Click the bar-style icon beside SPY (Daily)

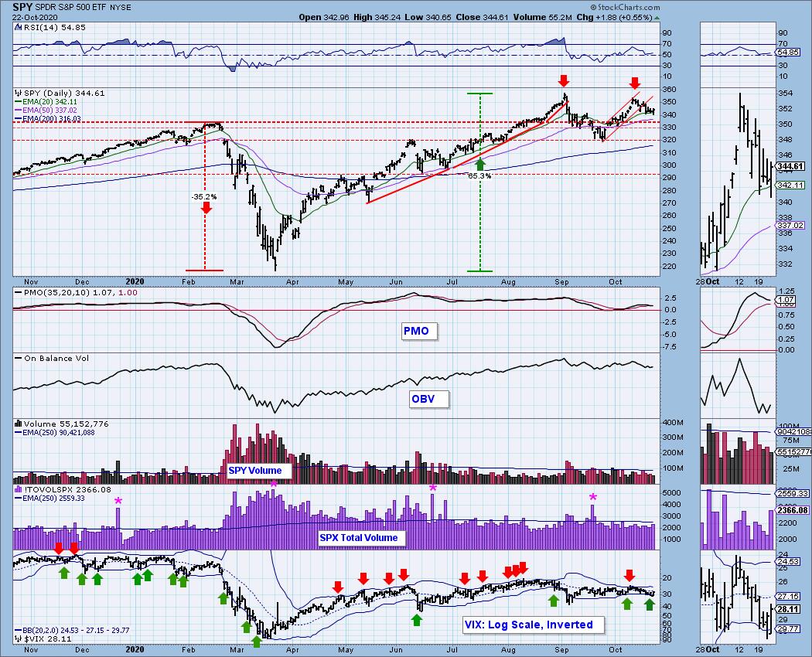pyautogui.click(x=19, y=94)
